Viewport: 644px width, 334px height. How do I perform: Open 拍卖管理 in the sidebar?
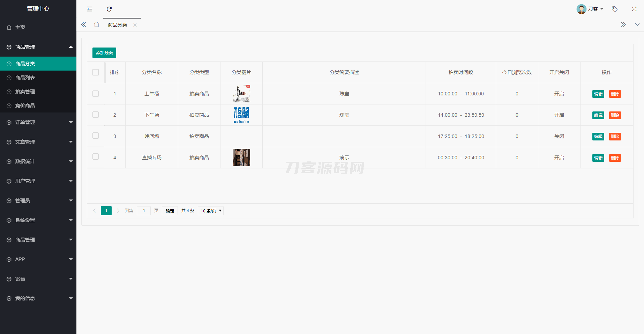(25, 92)
